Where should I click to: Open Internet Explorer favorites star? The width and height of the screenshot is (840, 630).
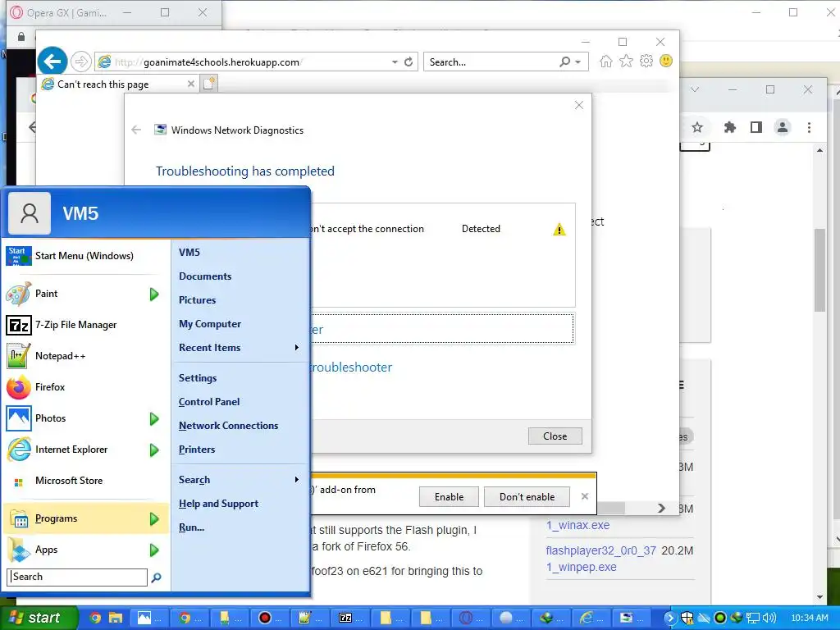pyautogui.click(x=626, y=61)
